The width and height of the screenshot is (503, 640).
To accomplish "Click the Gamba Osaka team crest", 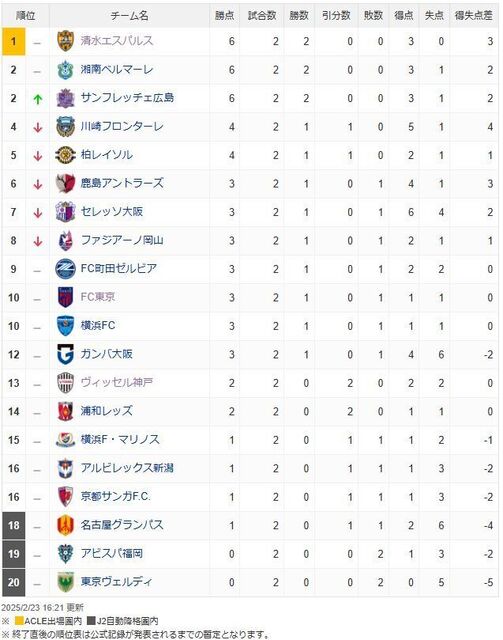I will click(65, 354).
